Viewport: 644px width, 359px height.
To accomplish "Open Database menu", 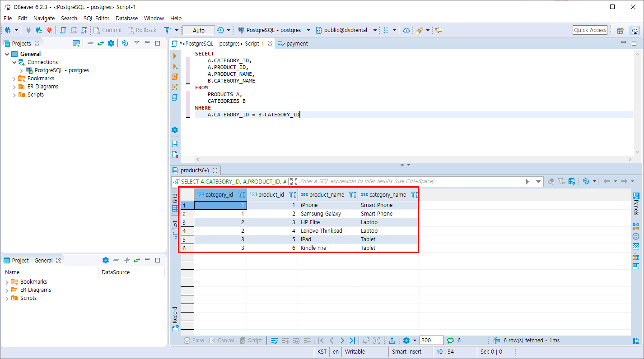I will coord(126,18).
